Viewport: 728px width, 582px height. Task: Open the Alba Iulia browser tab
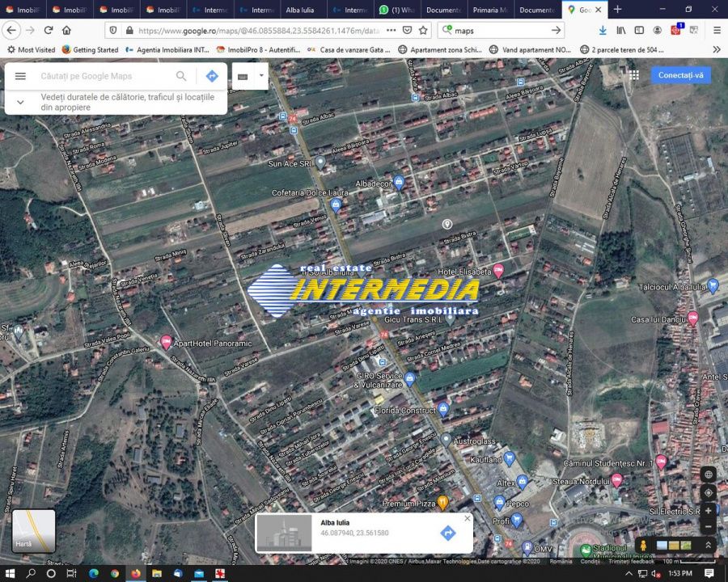click(303, 10)
